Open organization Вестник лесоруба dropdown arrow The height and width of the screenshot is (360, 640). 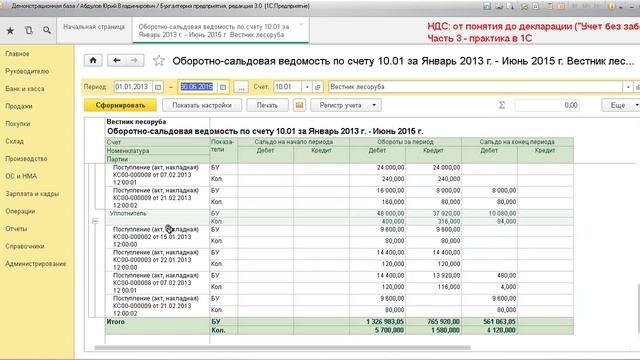coord(628,87)
